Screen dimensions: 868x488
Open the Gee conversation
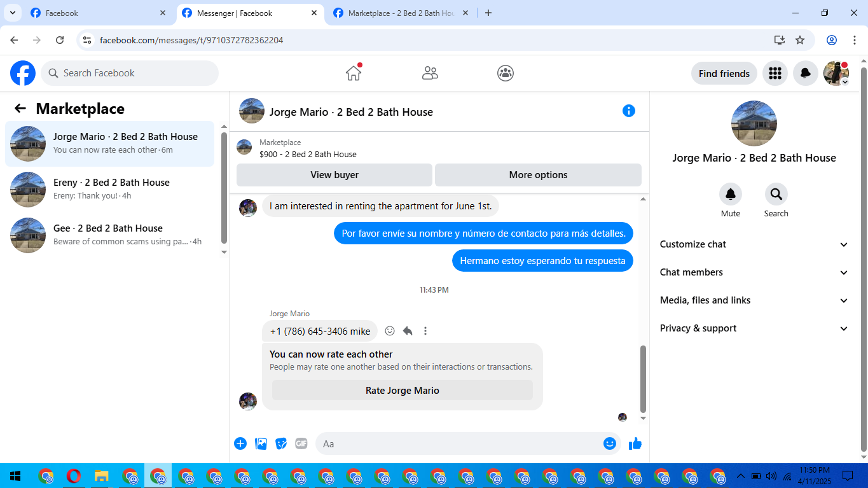[x=110, y=235]
